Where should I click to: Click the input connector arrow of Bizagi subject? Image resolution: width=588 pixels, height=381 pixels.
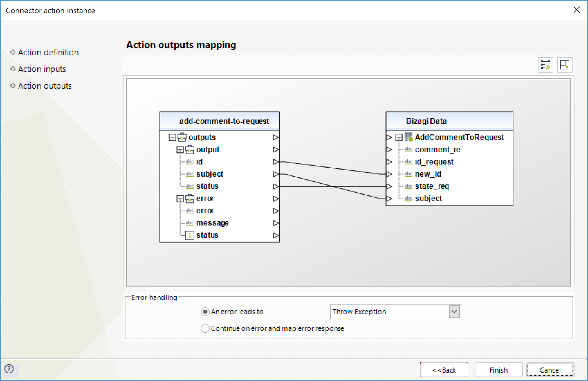[x=389, y=199]
